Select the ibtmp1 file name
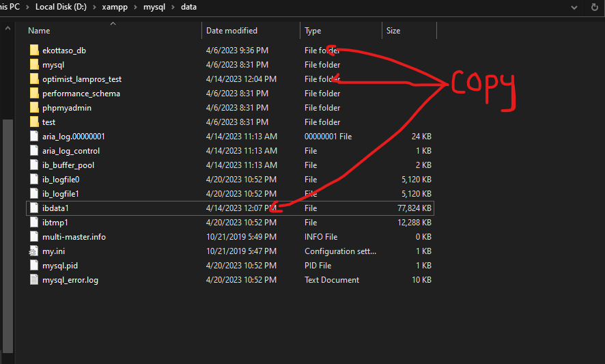605x364 pixels. 55,223
